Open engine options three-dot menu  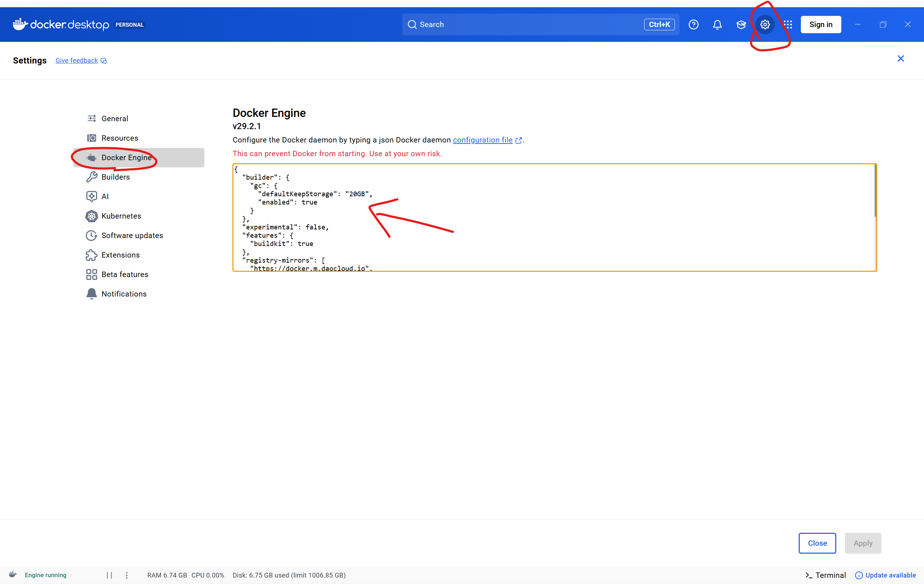click(127, 575)
